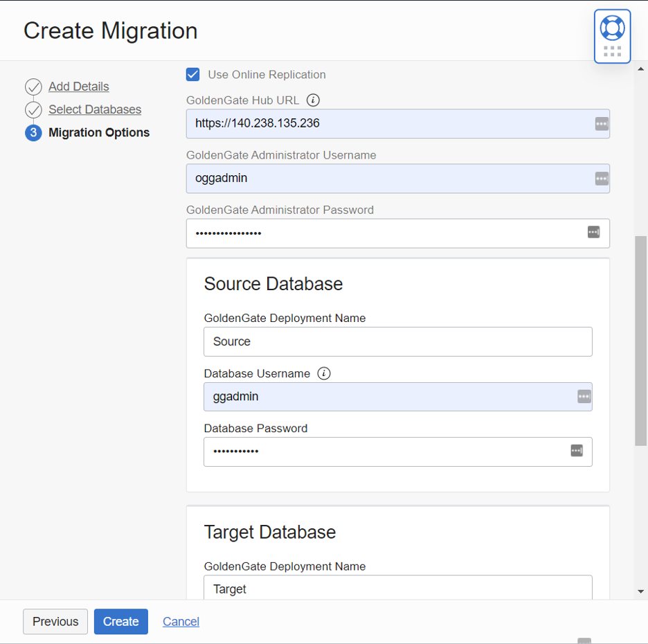Focus Source GoldenGate Deployment Name field

[397, 342]
